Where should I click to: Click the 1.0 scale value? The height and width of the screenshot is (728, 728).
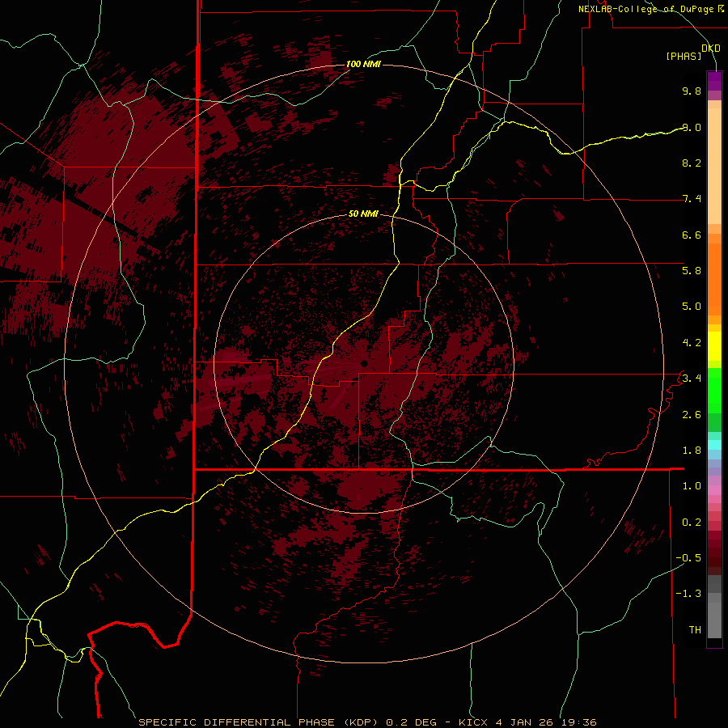pos(692,486)
